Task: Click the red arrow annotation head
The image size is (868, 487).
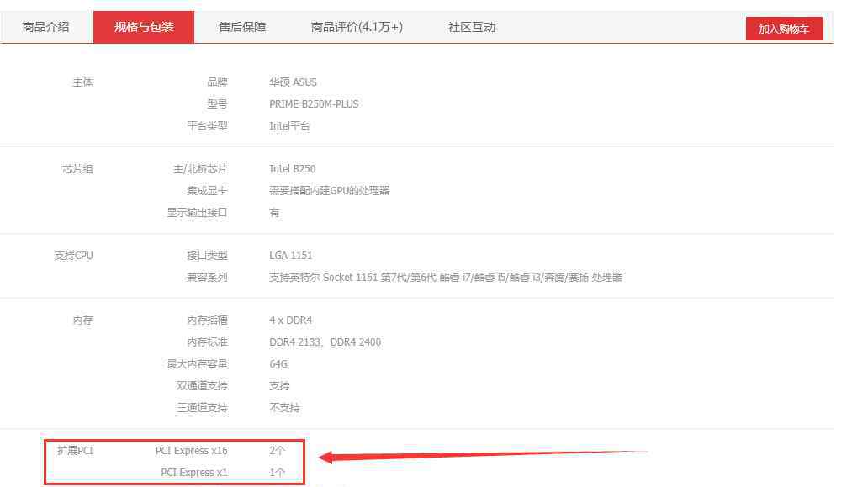Action: coord(328,458)
